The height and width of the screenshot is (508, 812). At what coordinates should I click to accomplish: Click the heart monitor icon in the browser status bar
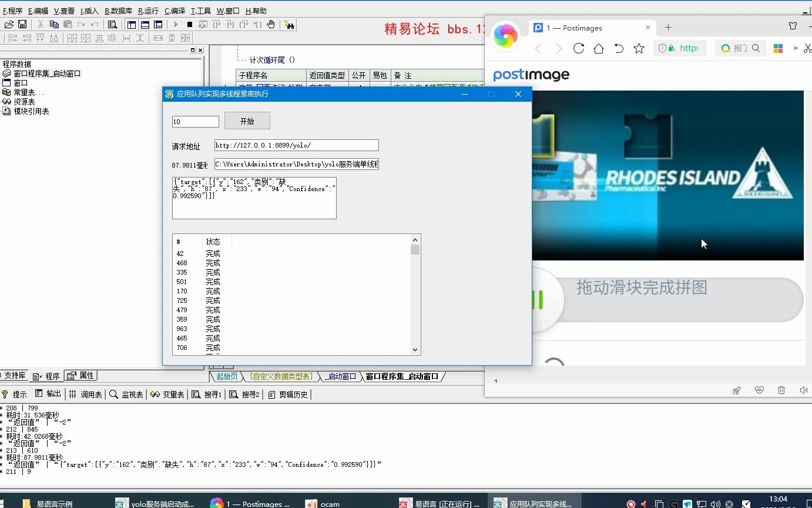759,390
